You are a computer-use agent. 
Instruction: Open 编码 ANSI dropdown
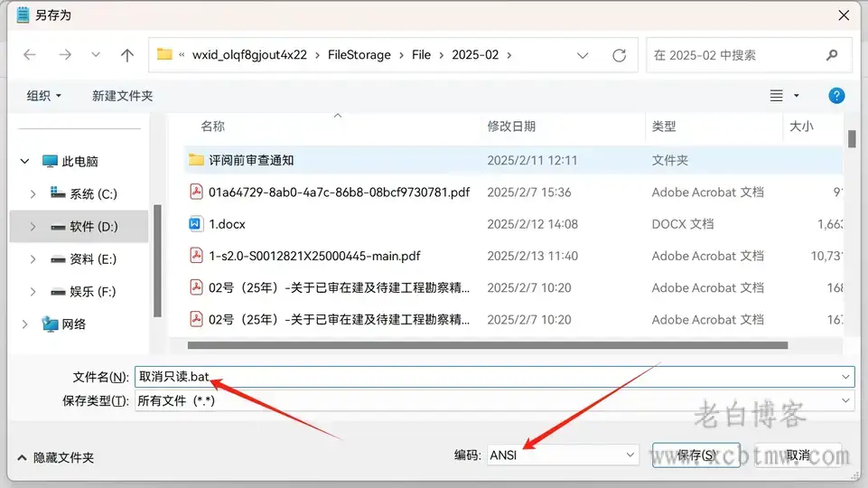pos(563,455)
